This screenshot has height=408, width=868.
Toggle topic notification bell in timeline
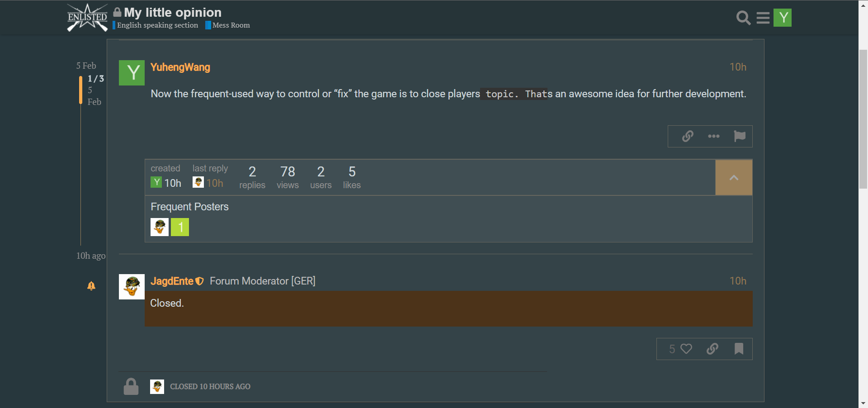coord(91,286)
